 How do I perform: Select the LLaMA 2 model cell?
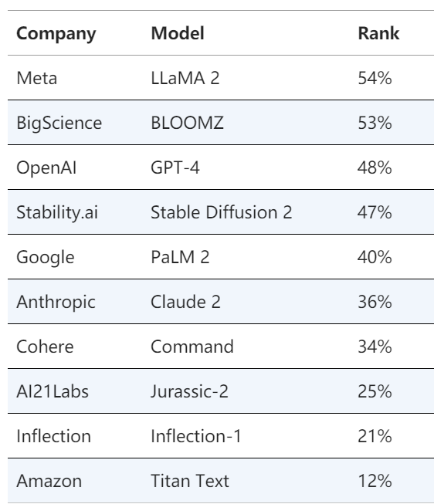185,78
